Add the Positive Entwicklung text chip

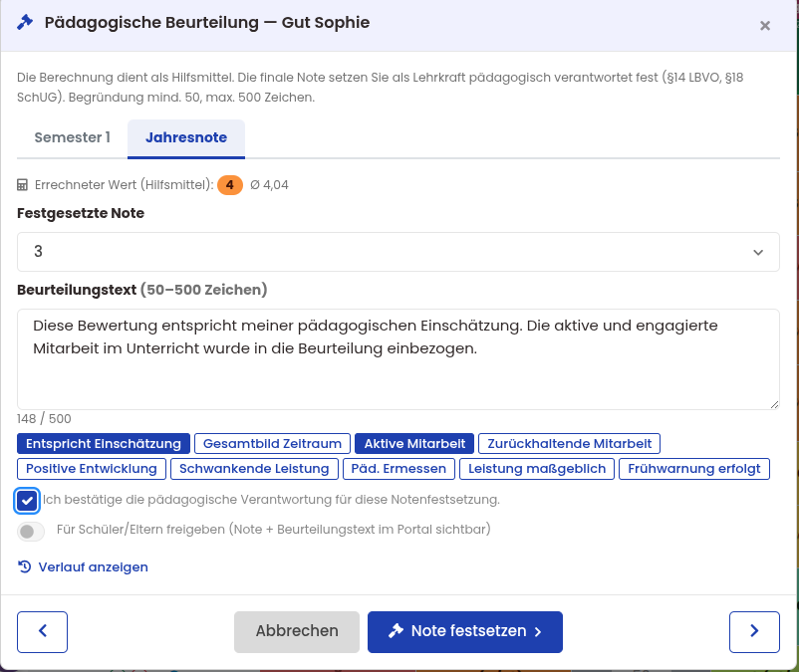(x=92, y=469)
